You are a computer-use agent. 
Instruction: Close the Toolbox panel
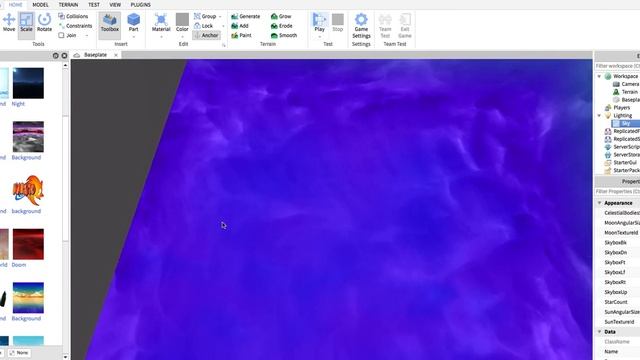64,56
